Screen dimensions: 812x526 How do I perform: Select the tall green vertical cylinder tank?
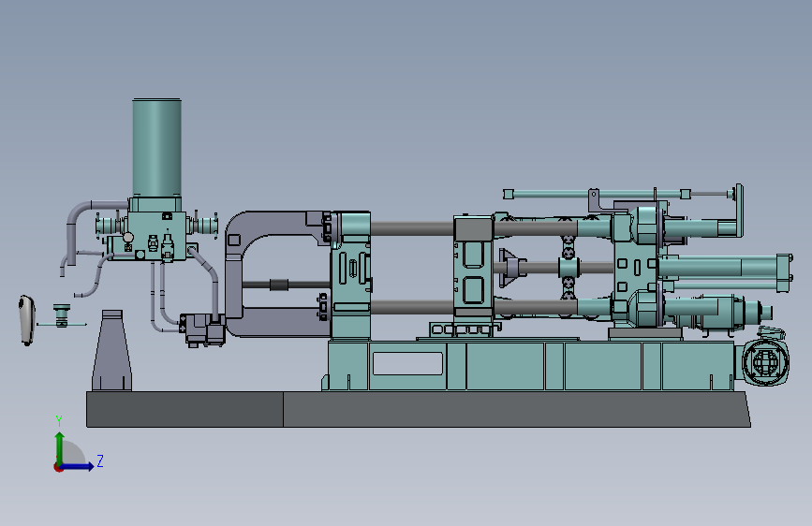coord(157,148)
